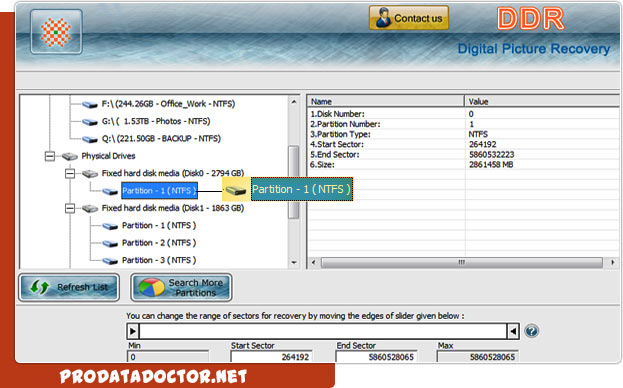
Task: Select Partition - 1 under Disk0
Action: (159, 191)
